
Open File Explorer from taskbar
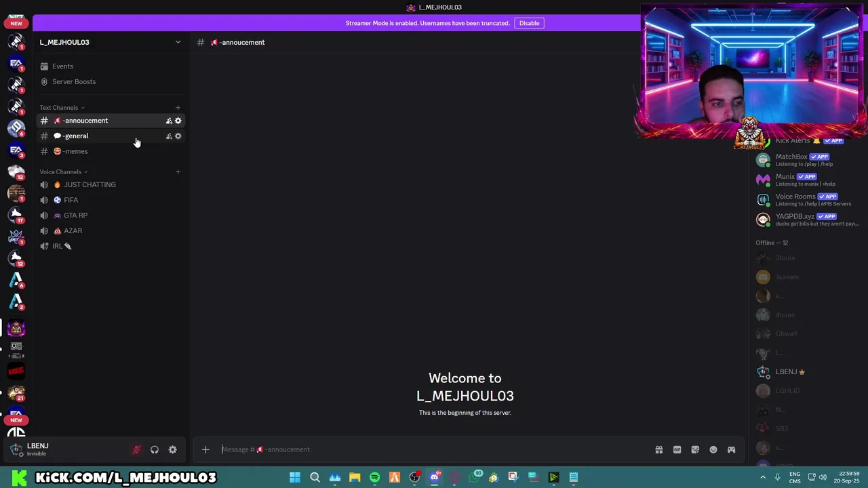[355, 477]
